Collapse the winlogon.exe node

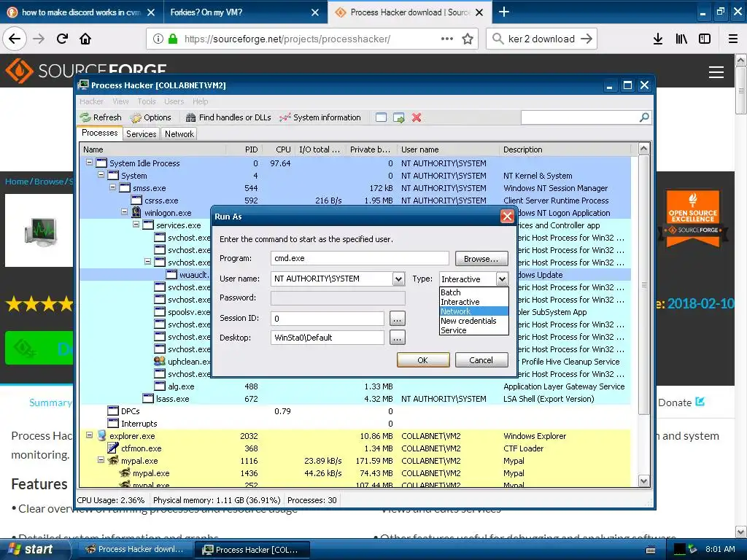click(124, 212)
